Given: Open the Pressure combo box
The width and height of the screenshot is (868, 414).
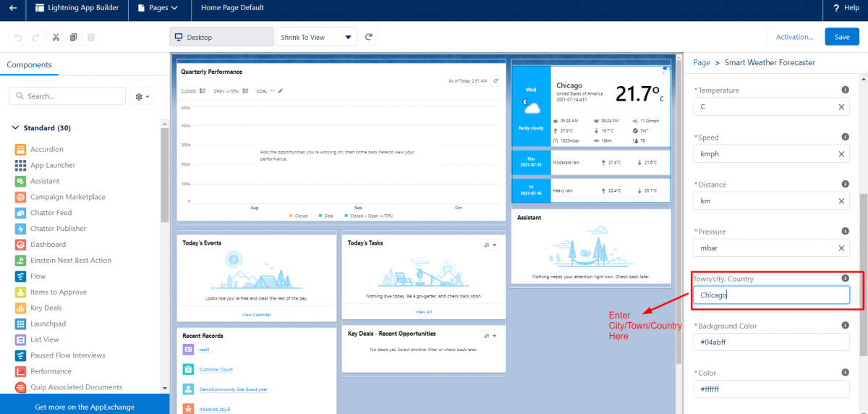Looking at the screenshot, I should click(x=771, y=248).
